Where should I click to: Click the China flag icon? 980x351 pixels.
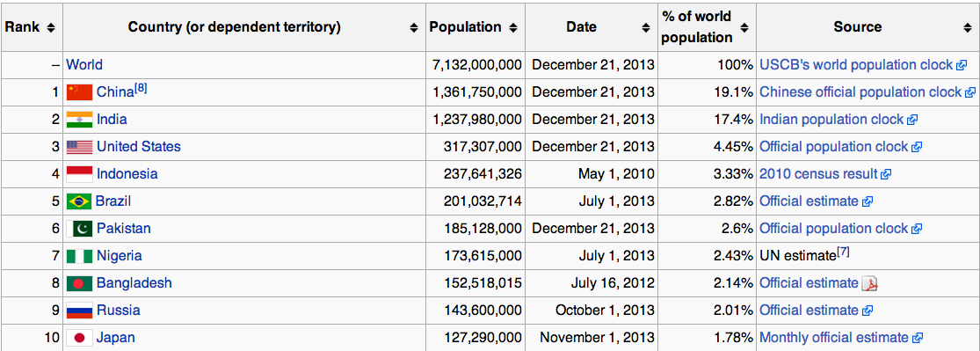click(x=79, y=92)
